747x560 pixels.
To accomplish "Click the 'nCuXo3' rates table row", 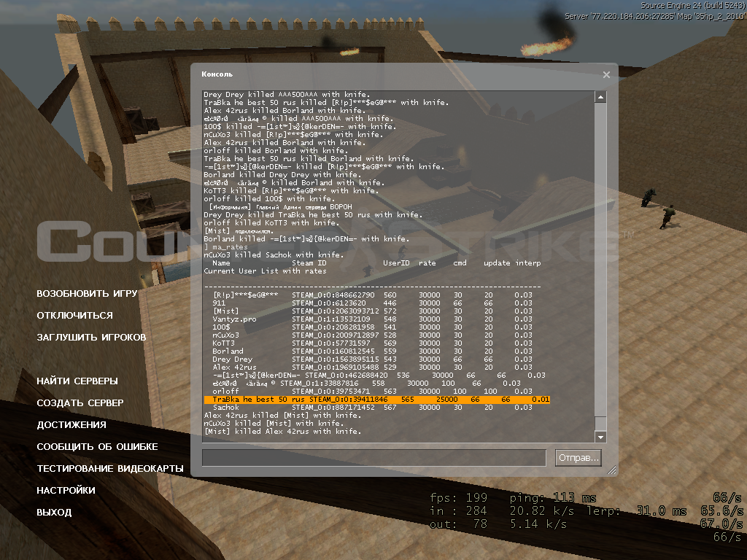I will pos(373,335).
